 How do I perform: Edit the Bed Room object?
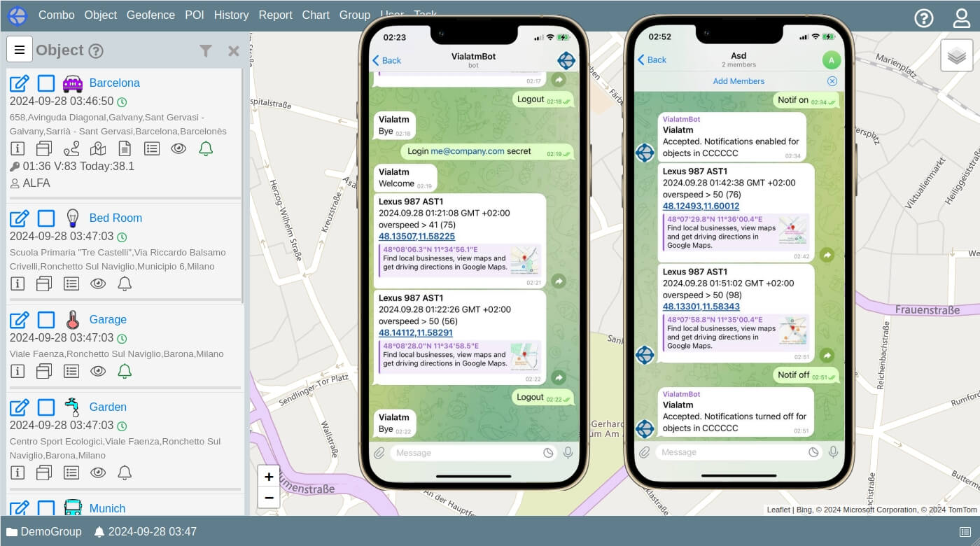20,218
